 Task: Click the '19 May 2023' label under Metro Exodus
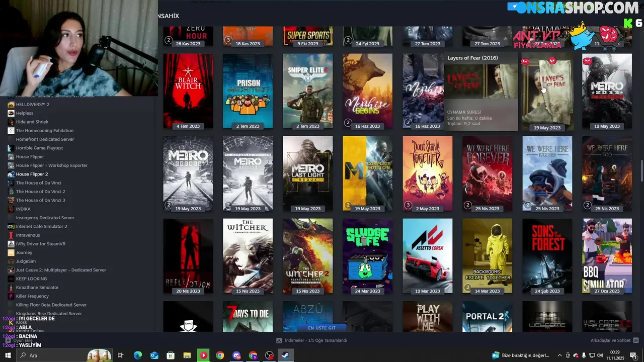tap(188, 209)
